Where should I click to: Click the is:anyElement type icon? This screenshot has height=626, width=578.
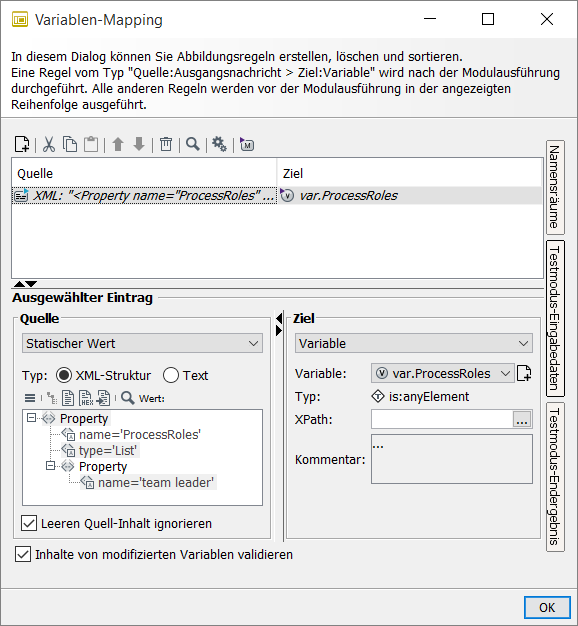point(378,396)
